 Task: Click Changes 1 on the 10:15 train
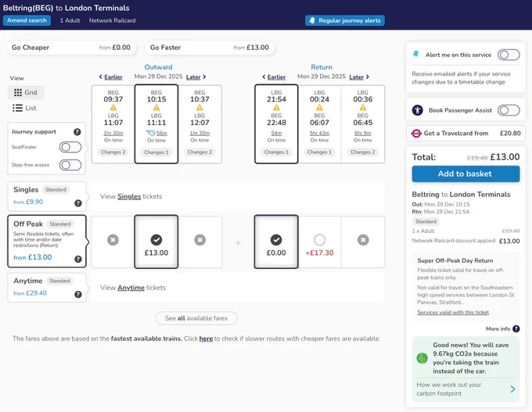[x=156, y=152]
